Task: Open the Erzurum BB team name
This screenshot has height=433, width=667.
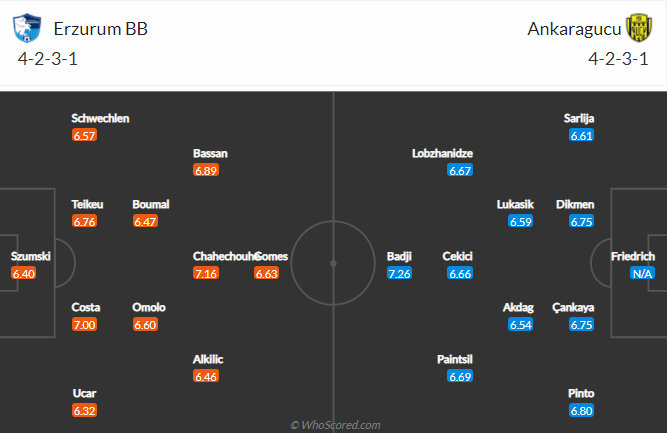Action: pos(101,29)
